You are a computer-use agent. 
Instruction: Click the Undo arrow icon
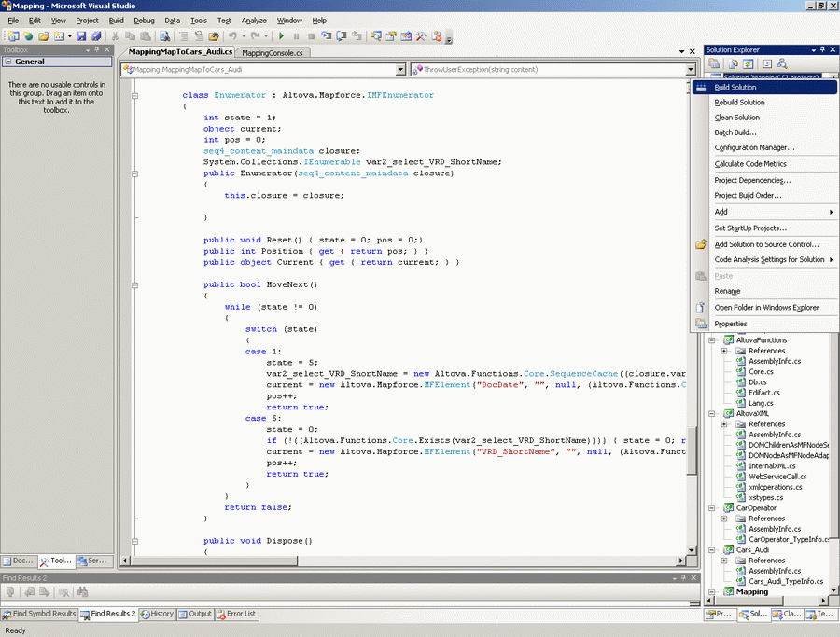tap(232, 36)
